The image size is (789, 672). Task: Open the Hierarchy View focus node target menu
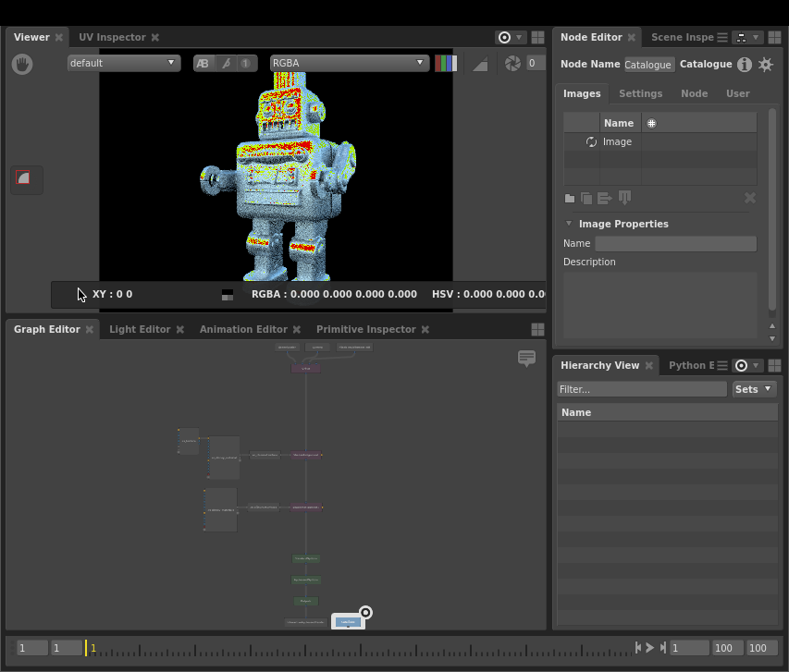[747, 366]
